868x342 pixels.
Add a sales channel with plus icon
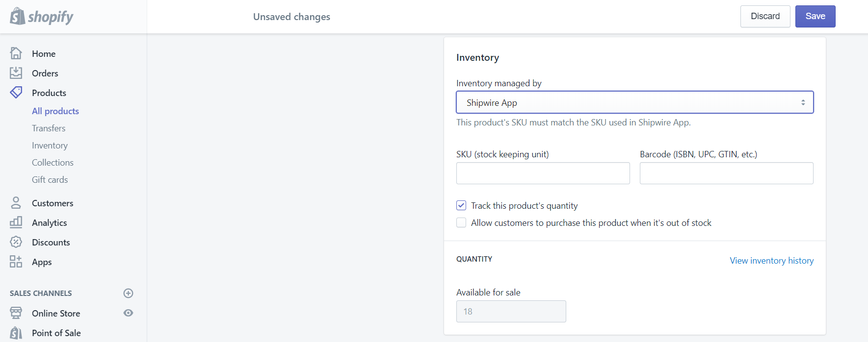pos(129,293)
